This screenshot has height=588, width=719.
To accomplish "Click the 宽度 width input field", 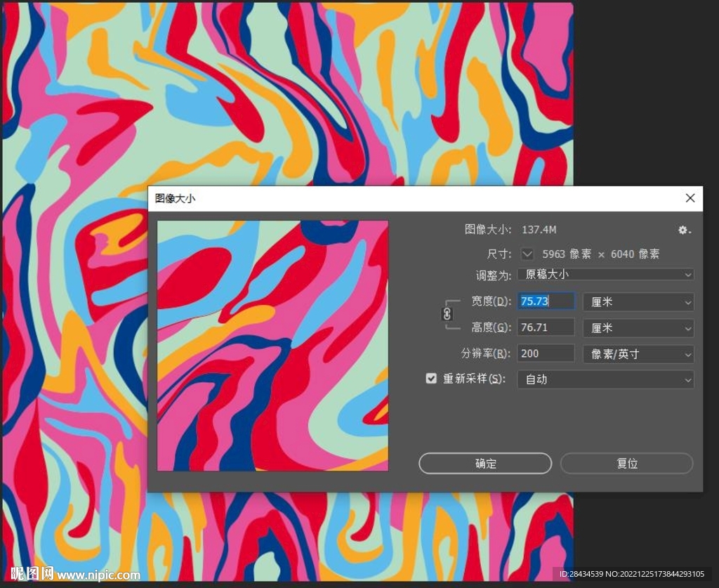I will click(546, 301).
